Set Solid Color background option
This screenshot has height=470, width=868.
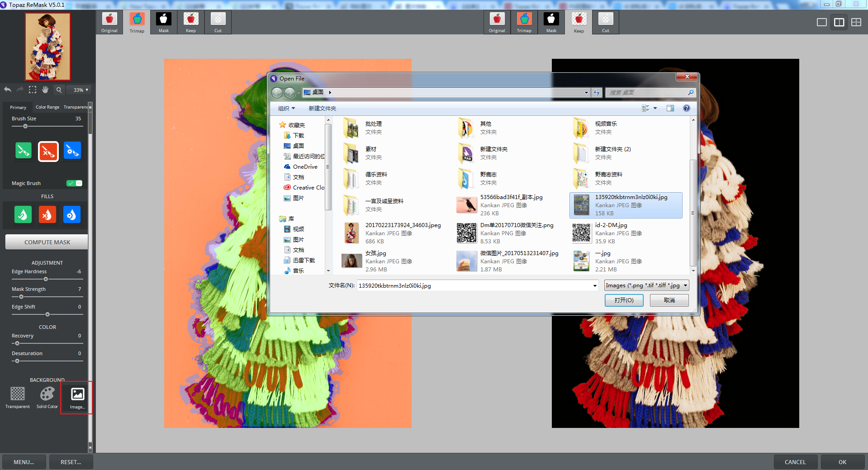[x=47, y=398]
